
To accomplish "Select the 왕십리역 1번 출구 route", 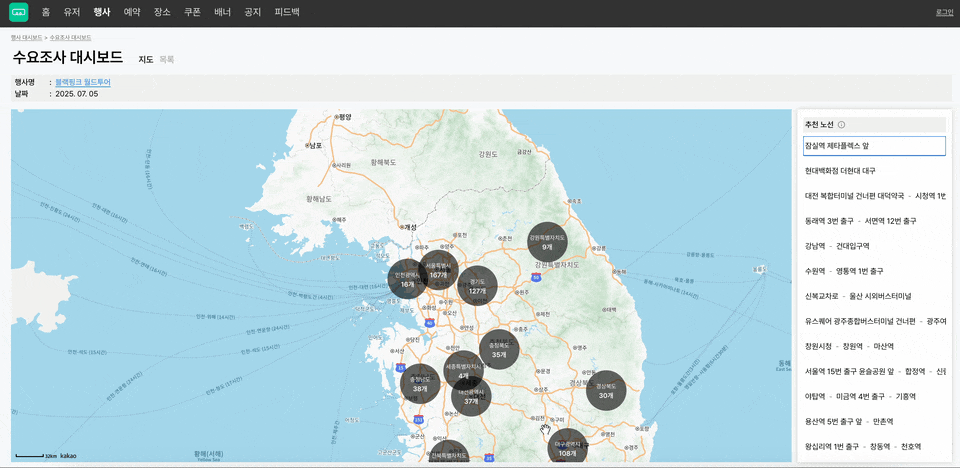I will coord(874,447).
